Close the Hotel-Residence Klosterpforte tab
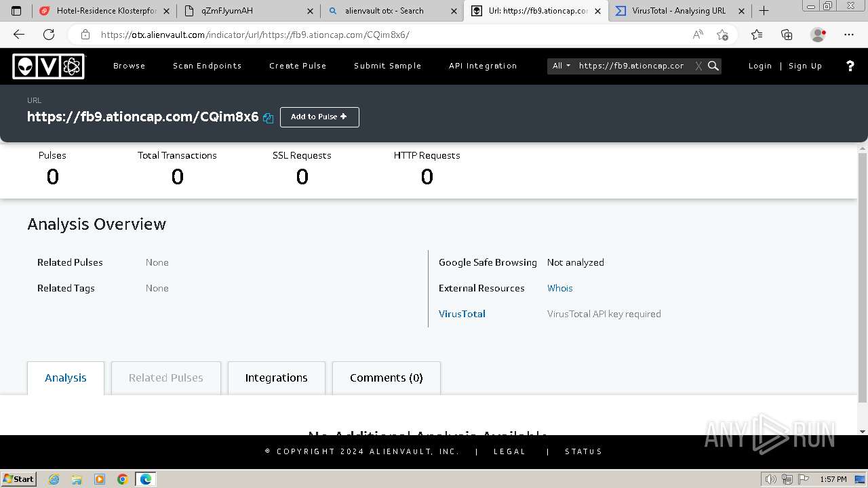Image resolution: width=868 pixels, height=488 pixels. pyautogui.click(x=166, y=11)
